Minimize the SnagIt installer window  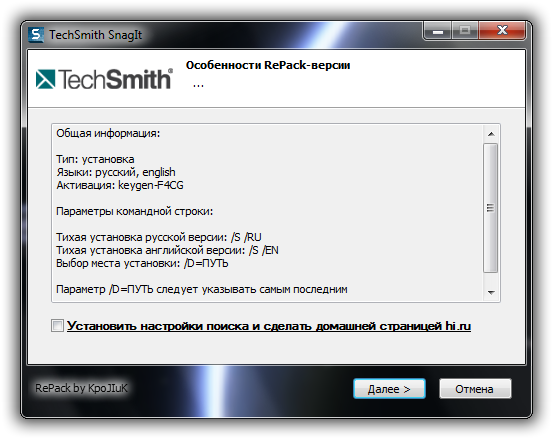[438, 31]
